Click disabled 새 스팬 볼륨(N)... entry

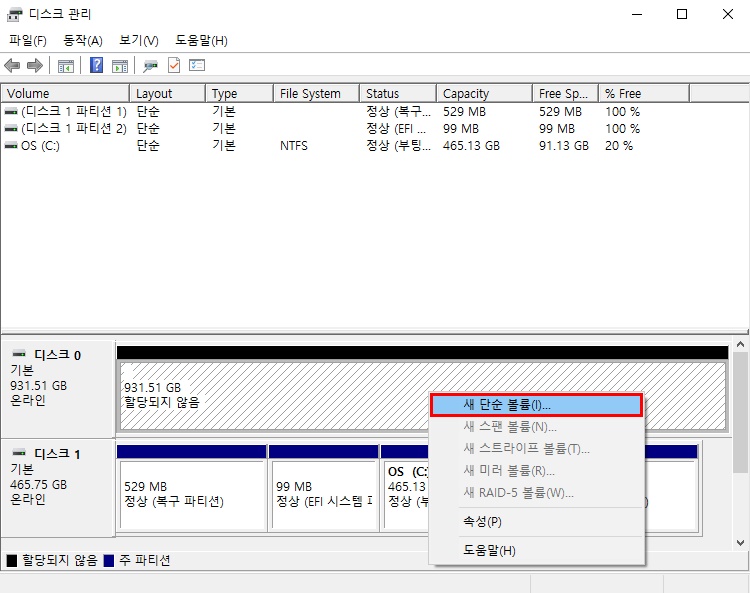click(536, 427)
